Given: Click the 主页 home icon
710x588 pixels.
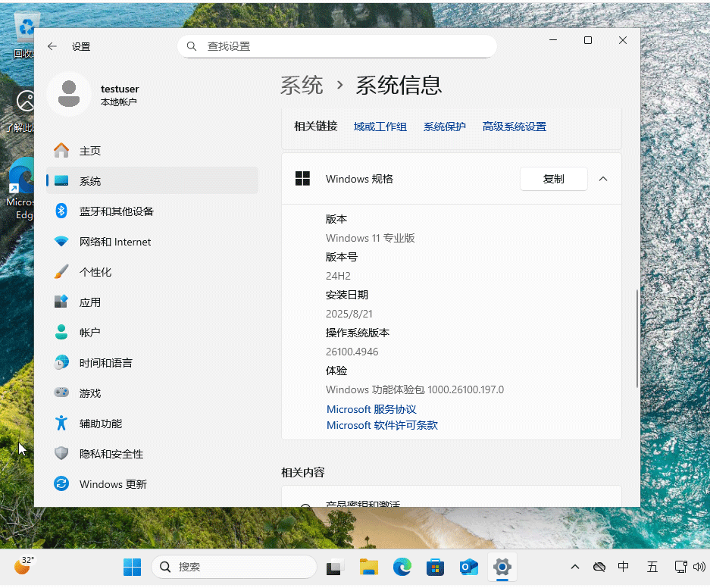Looking at the screenshot, I should [x=61, y=150].
